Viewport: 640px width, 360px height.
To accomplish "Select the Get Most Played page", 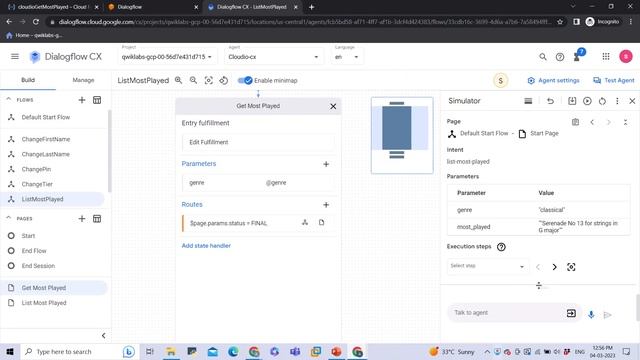I will pyautogui.click(x=53, y=288).
